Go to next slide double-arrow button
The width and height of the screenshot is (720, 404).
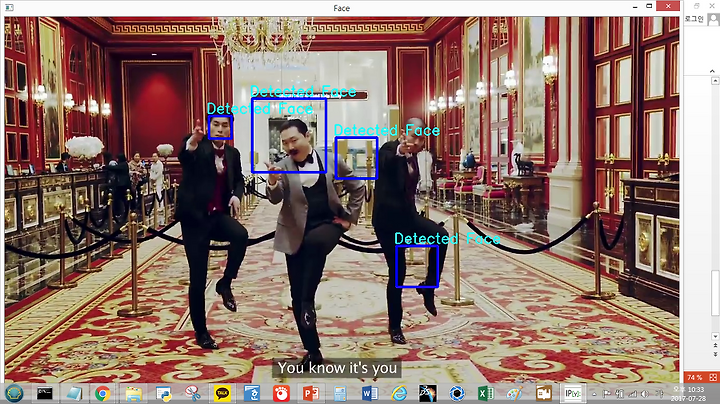click(x=715, y=354)
